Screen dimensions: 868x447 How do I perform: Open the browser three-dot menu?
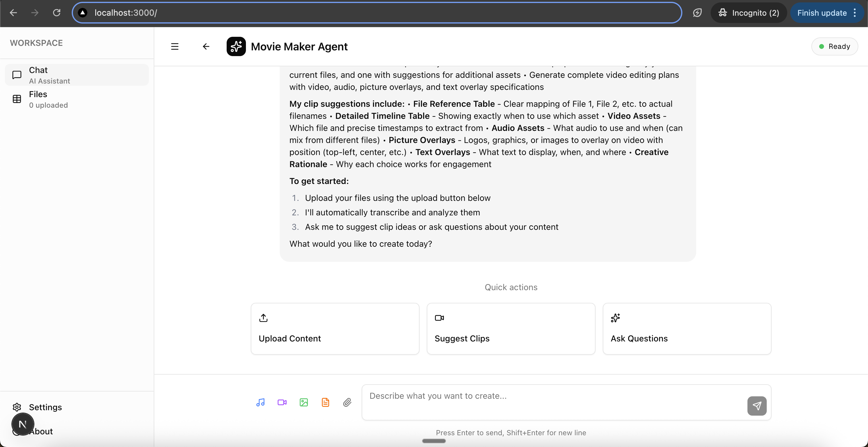click(x=855, y=13)
